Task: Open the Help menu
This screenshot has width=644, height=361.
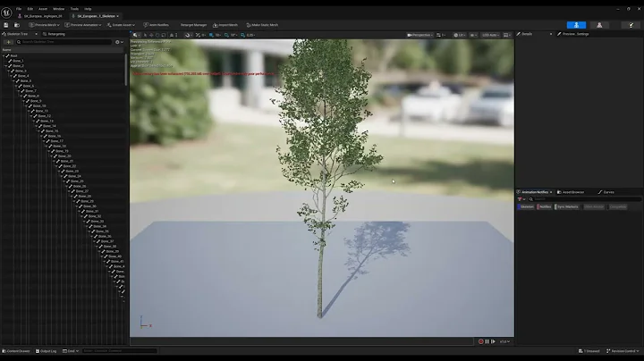Action: pos(88,9)
